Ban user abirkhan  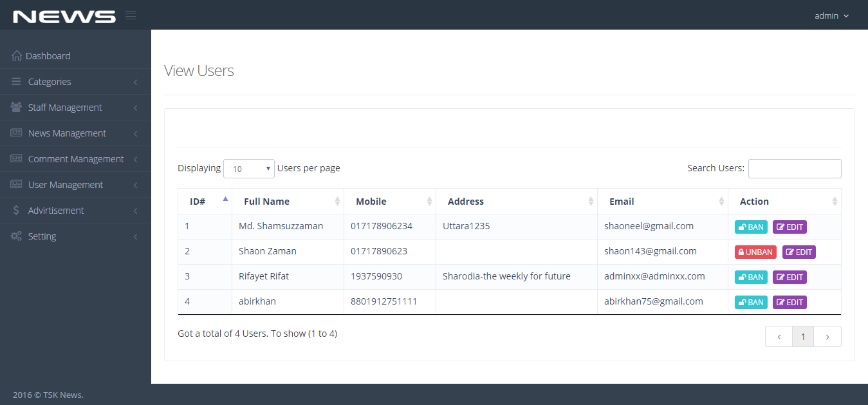click(751, 302)
